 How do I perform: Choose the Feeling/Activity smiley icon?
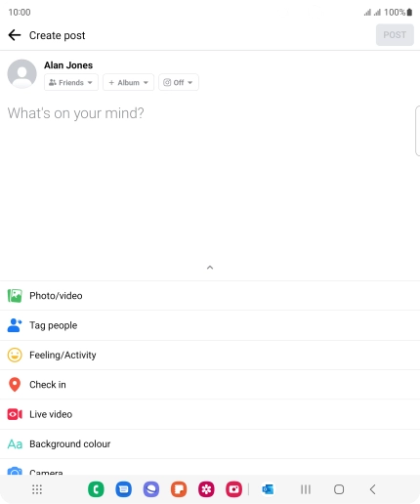pyautogui.click(x=15, y=355)
